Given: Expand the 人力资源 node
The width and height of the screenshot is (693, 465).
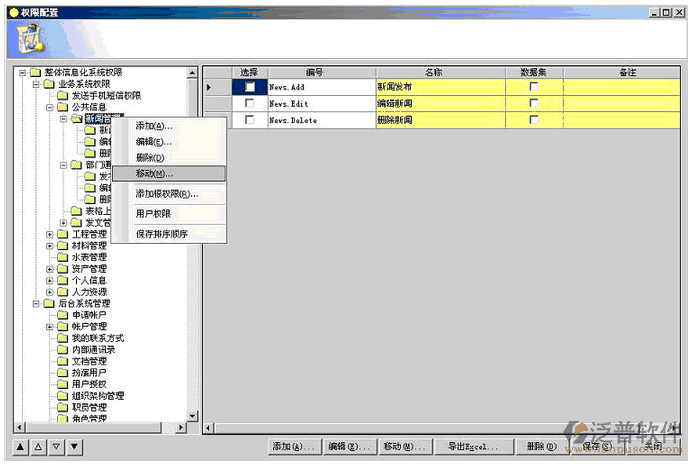Looking at the screenshot, I should [x=50, y=292].
